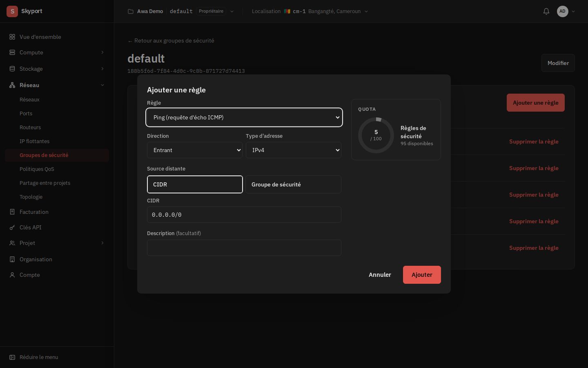
Task: Click Annuler to cancel the dialog
Action: (x=380, y=275)
